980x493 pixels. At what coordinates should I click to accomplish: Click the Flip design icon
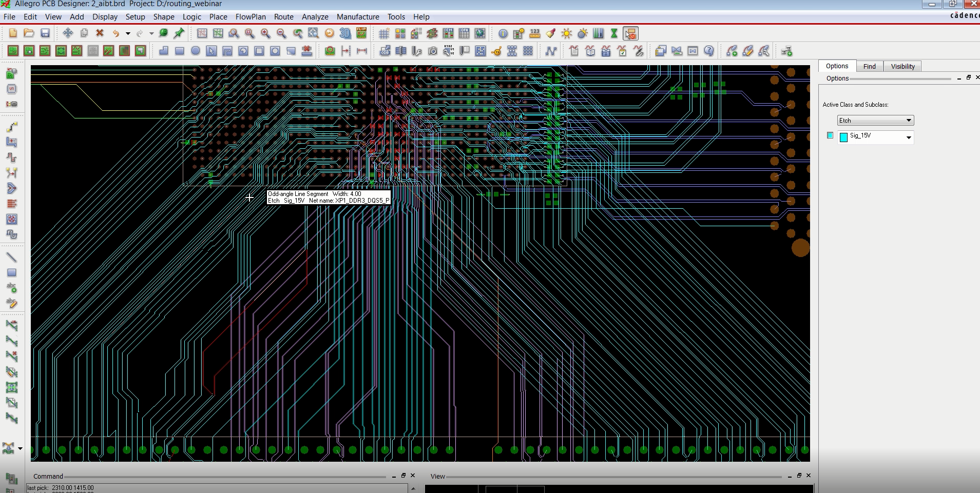[x=361, y=33]
